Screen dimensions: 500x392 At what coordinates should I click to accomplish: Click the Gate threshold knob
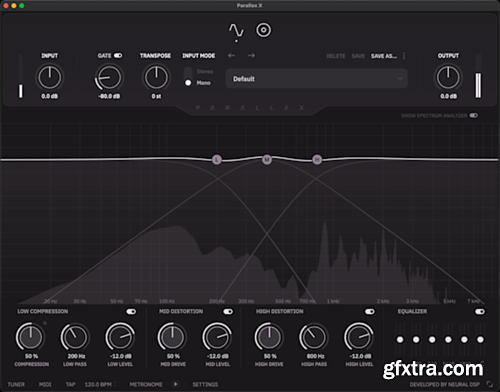click(109, 77)
